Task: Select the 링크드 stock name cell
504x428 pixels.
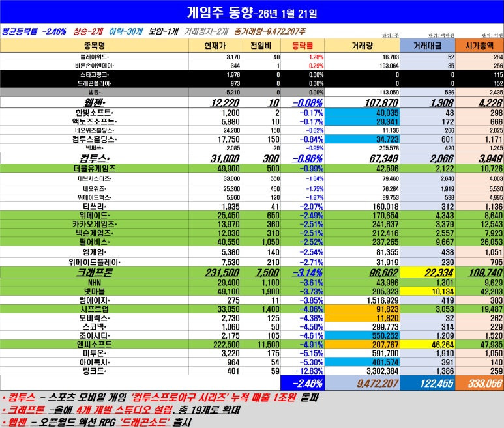Action: (95, 371)
